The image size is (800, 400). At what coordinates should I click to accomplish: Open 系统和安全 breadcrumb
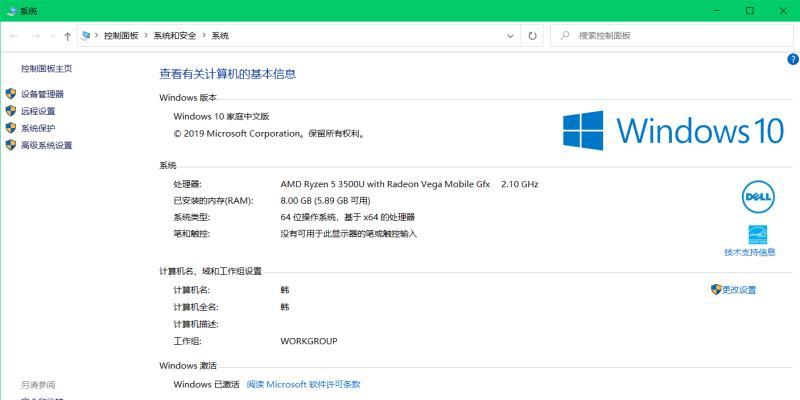(175, 36)
